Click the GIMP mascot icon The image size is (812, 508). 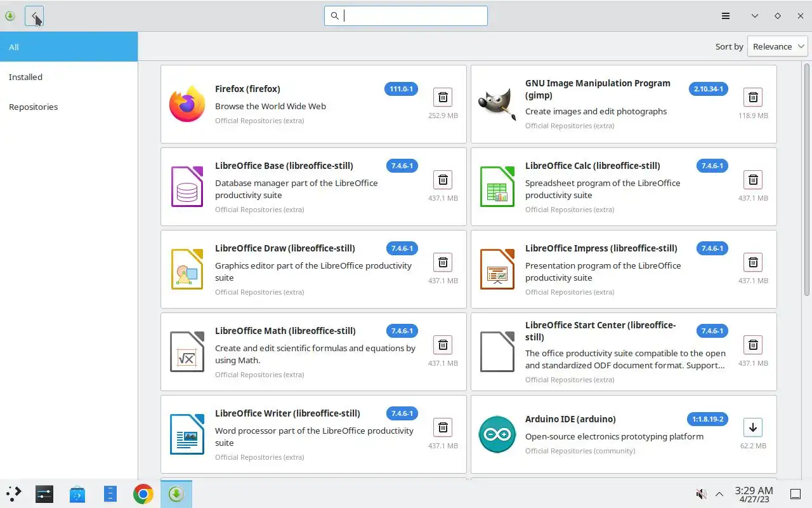[497, 104]
